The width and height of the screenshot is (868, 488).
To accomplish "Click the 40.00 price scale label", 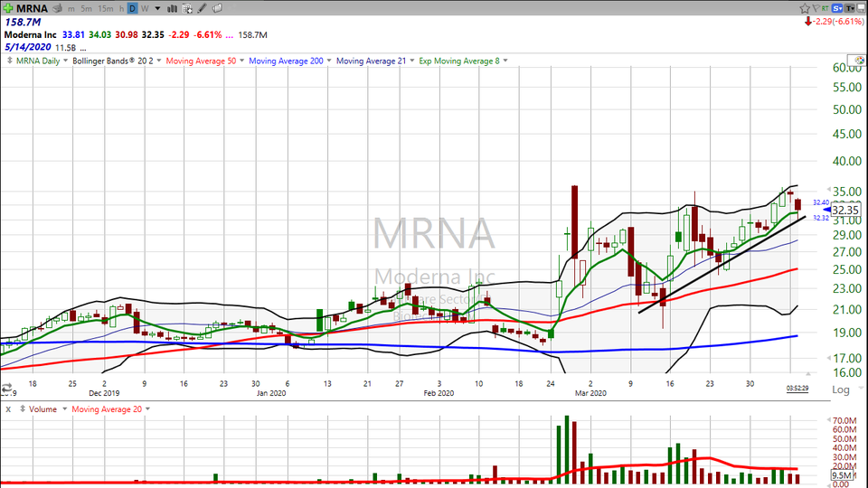I will pyautogui.click(x=847, y=161).
